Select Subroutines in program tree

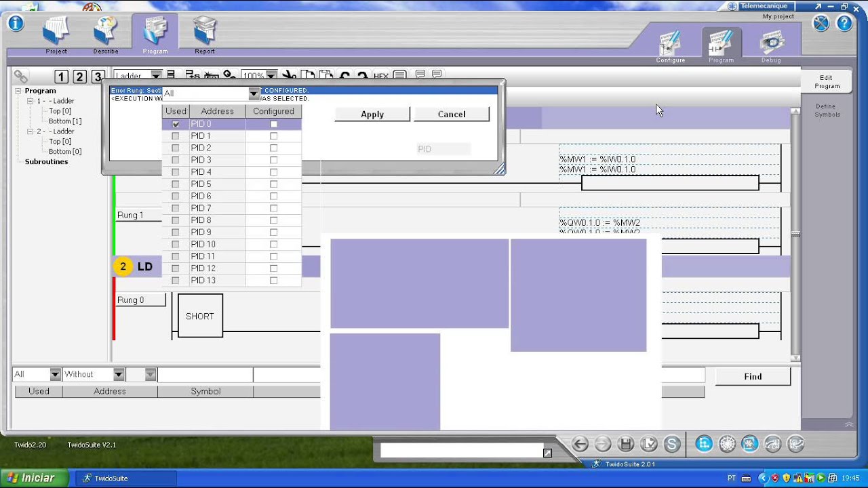(x=46, y=162)
